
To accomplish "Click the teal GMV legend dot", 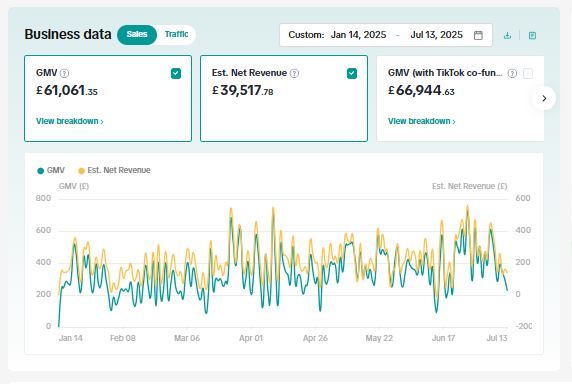I will (x=40, y=171).
